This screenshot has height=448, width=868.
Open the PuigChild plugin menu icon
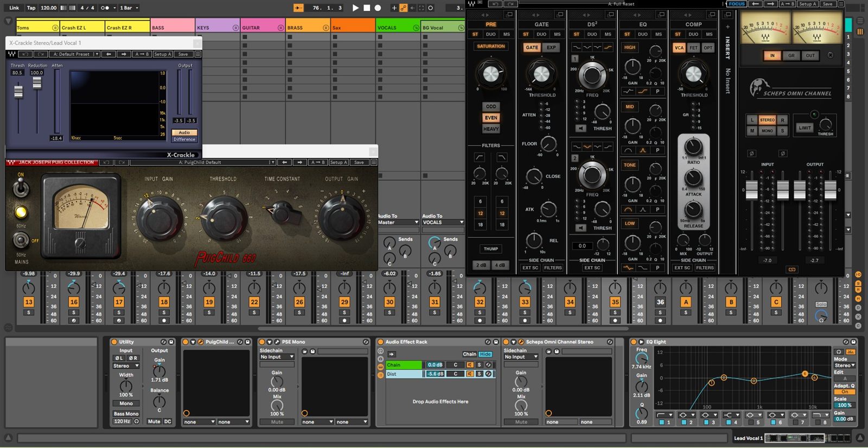click(374, 162)
